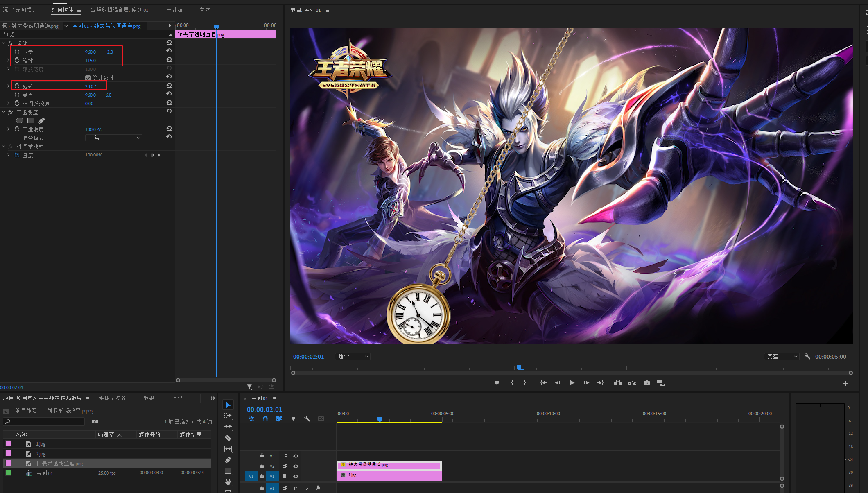This screenshot has height=493, width=868.
Task: Select the Pen tool in timeline toolbar
Action: (x=228, y=460)
